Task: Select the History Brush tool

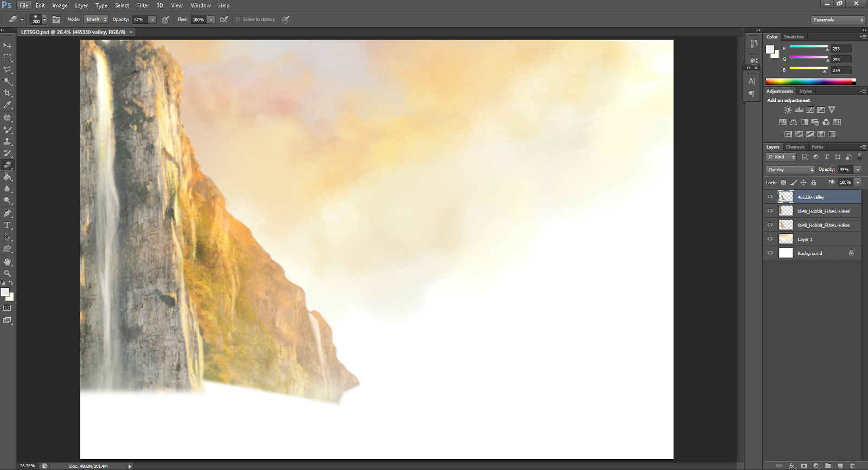Action: pyautogui.click(x=8, y=153)
